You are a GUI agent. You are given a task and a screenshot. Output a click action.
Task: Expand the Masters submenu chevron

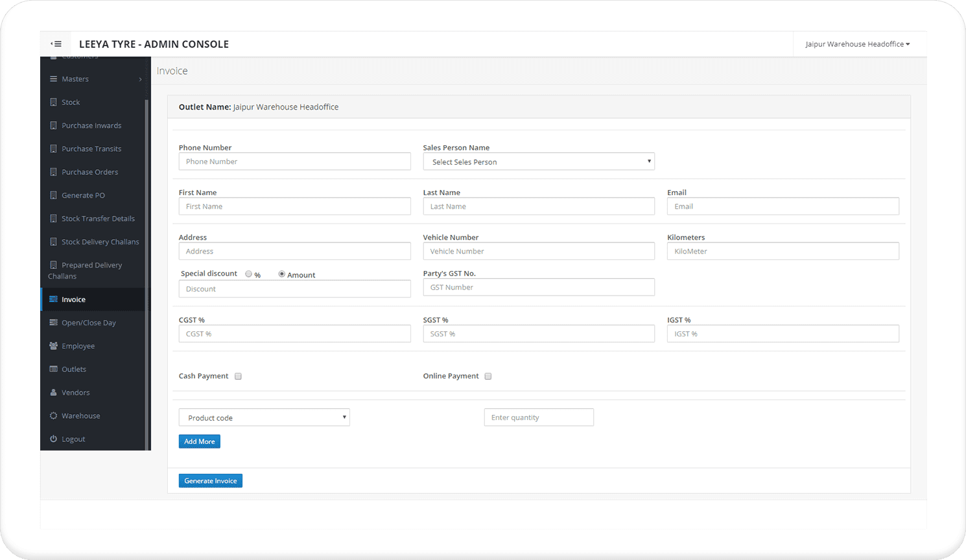point(140,79)
